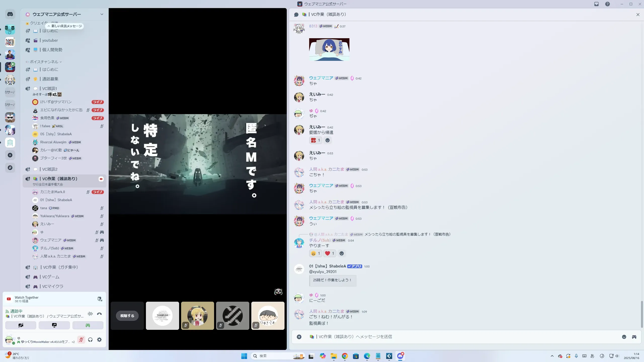
Task: Turn on the camera
Action: coord(21,325)
